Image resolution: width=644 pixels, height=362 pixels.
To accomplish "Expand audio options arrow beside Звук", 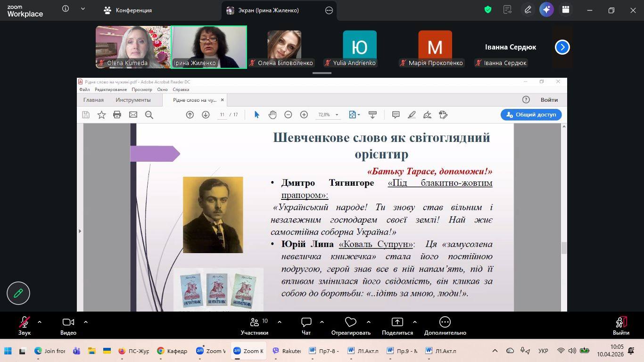I will pyautogui.click(x=40, y=322).
